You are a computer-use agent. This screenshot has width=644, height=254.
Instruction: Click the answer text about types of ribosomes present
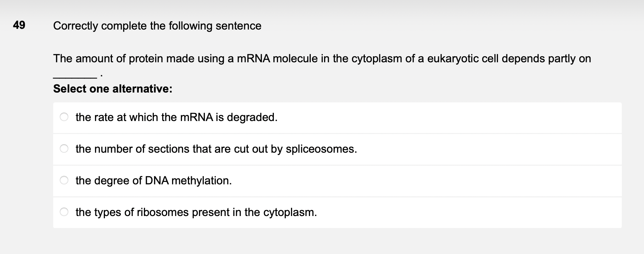[x=196, y=212]
